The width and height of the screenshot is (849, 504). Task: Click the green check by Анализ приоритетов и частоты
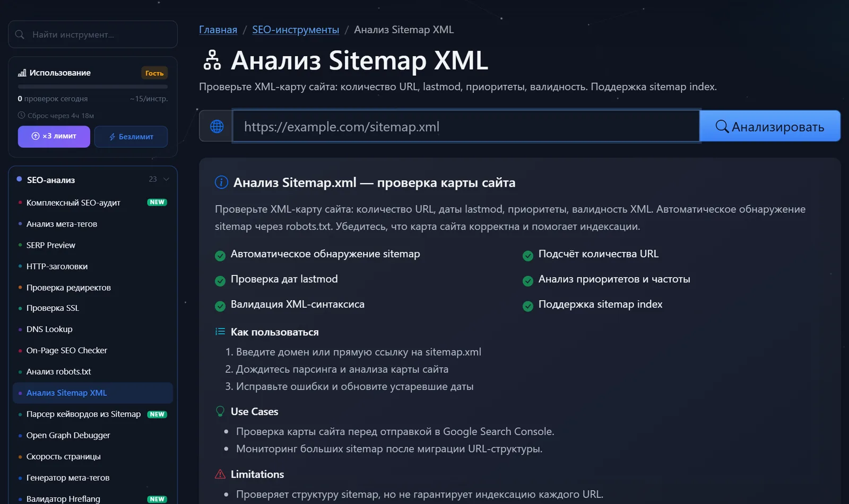[x=528, y=281]
